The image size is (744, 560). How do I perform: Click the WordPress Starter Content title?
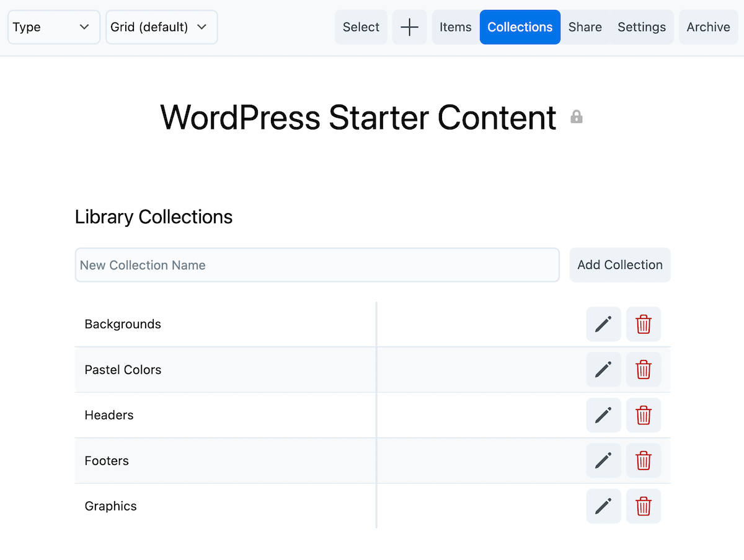(x=358, y=117)
